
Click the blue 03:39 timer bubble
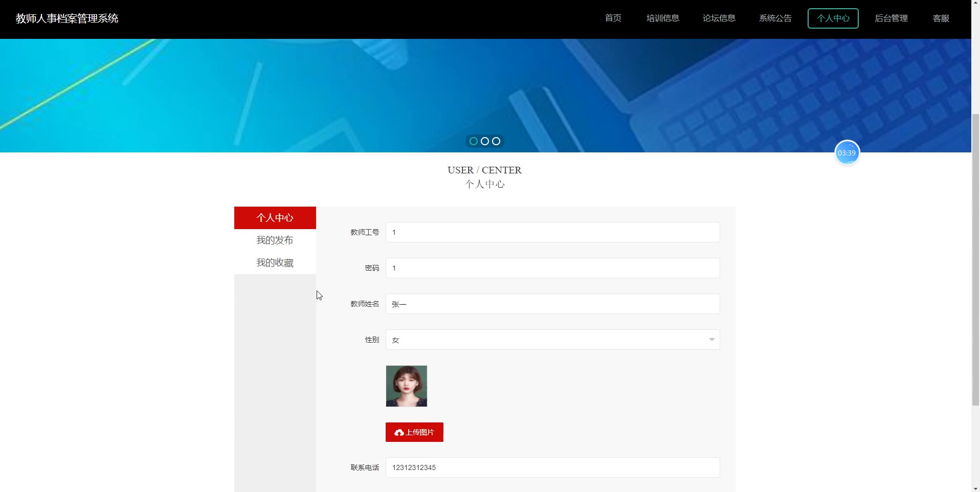point(847,153)
